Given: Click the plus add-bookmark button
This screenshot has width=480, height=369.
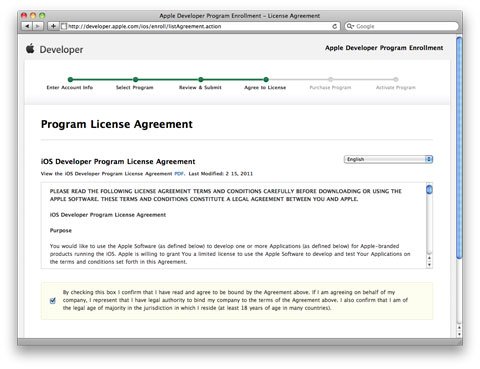Looking at the screenshot, I should coord(53,26).
